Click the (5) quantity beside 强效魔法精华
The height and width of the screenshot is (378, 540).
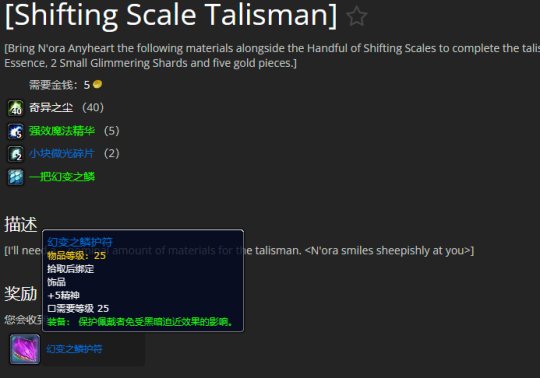112,131
